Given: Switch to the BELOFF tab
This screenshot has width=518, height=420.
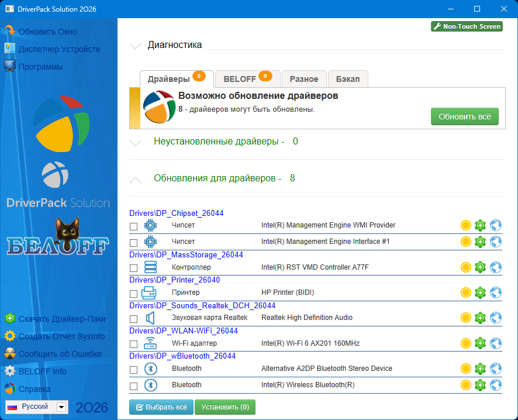Looking at the screenshot, I should click(x=247, y=78).
